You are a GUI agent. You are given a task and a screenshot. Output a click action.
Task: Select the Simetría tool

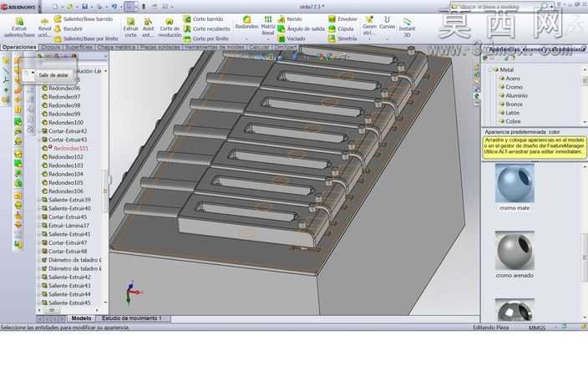pyautogui.click(x=342, y=38)
